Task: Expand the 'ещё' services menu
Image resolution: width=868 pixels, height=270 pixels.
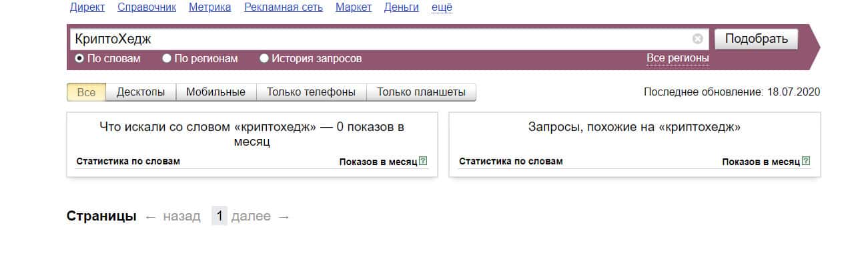Action: [442, 7]
